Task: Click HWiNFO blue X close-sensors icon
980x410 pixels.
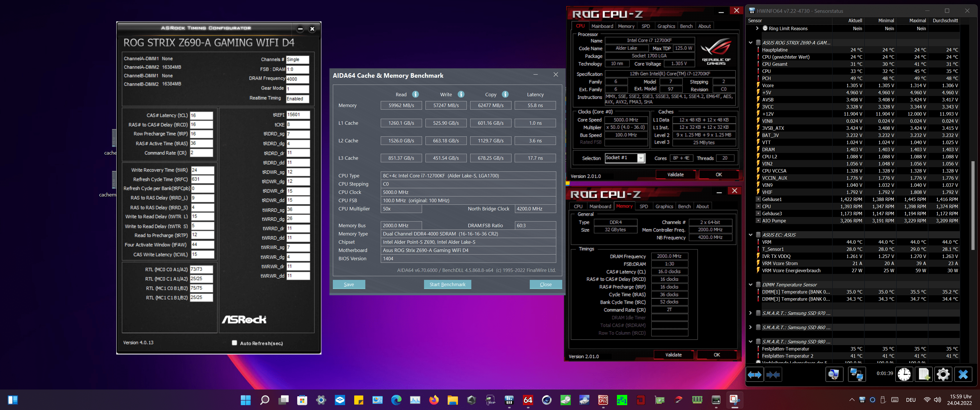Action: 963,374
